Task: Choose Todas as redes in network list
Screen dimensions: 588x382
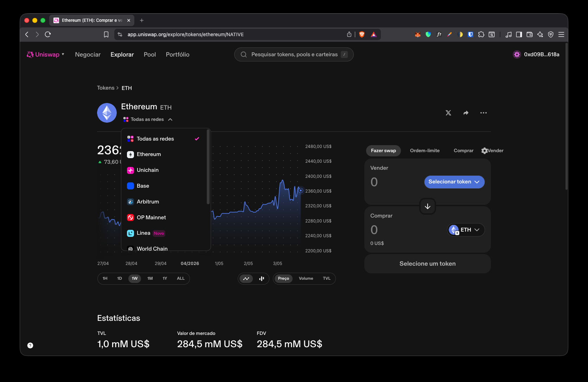Action: pos(164,139)
